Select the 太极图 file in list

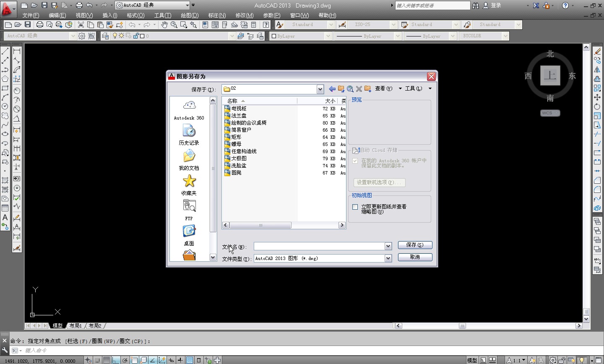(239, 159)
